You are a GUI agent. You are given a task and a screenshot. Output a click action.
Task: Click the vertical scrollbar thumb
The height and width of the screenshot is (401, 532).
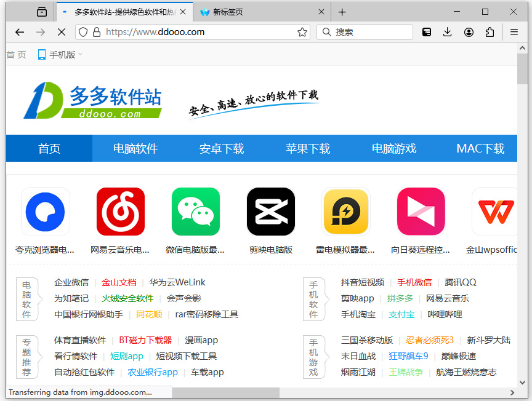click(x=522, y=69)
